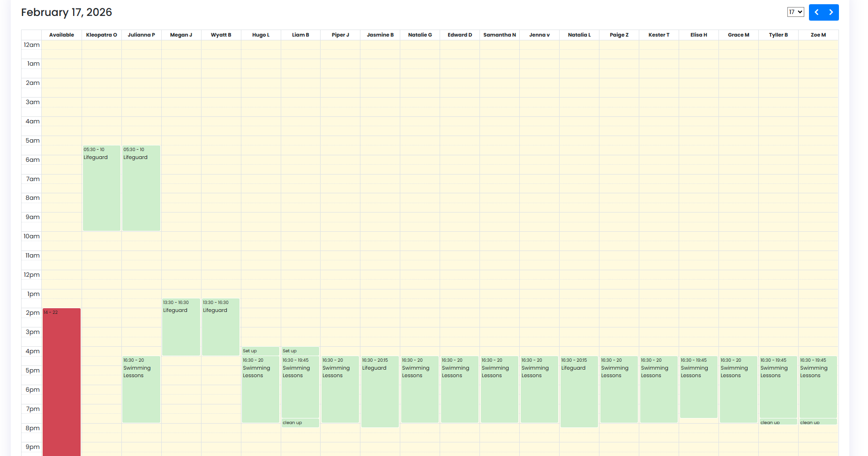Click the Available column header
Image resolution: width=868 pixels, height=456 pixels.
62,35
